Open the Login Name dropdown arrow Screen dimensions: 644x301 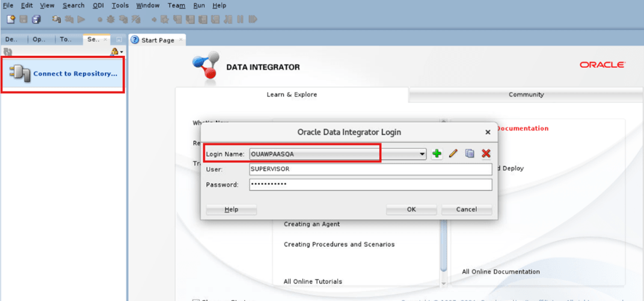[x=422, y=154]
